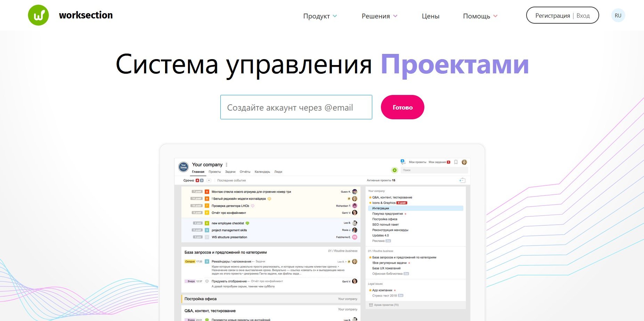Open the RU language selector

click(x=618, y=16)
